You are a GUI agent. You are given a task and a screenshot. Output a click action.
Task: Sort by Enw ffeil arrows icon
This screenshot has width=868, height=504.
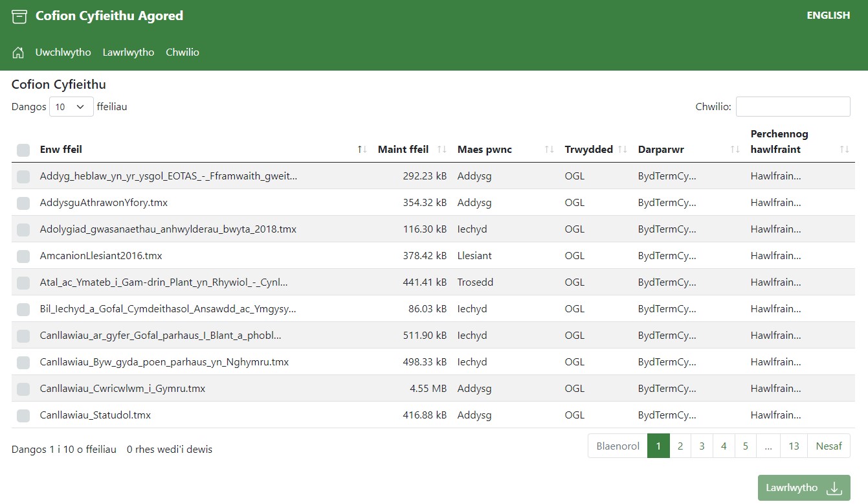(x=362, y=150)
